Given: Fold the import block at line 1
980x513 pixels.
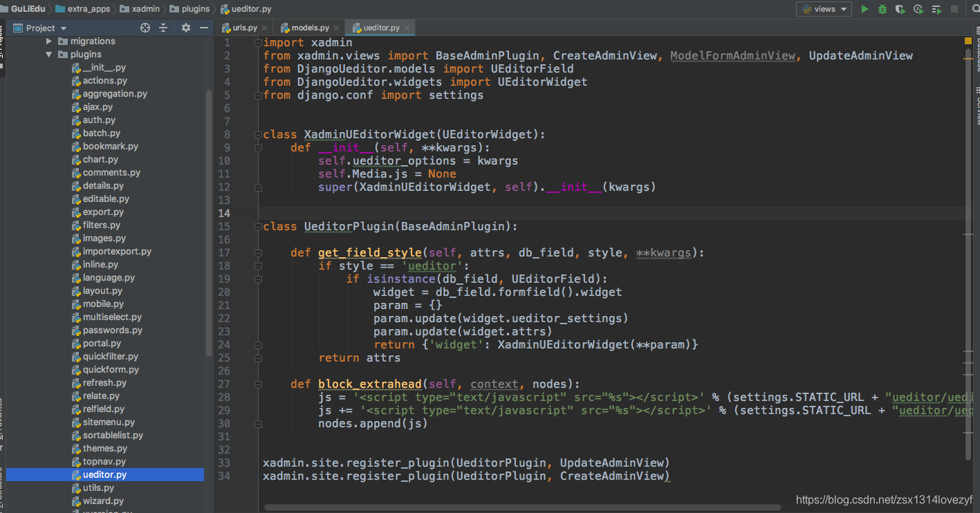Looking at the screenshot, I should pos(258,42).
